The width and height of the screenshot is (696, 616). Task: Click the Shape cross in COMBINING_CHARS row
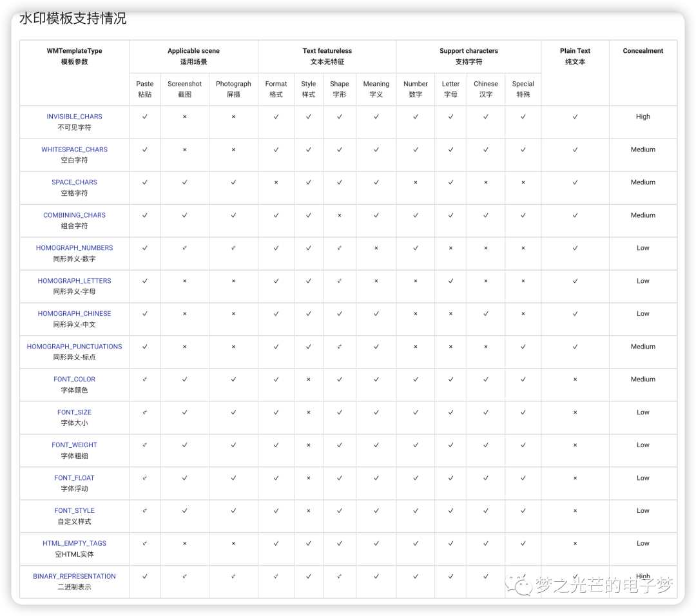coord(340,215)
